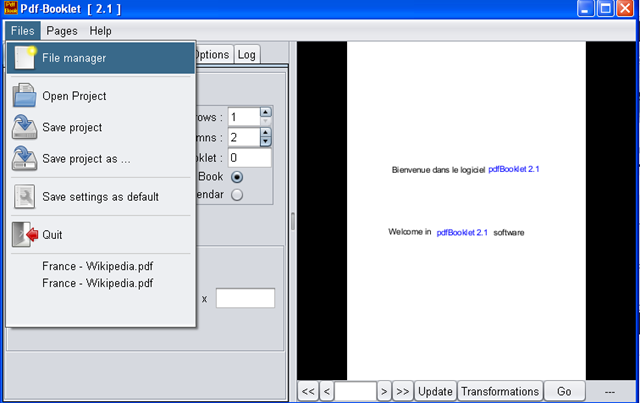Choose Quit from the Files menu
Screen dimensions: 640x403
point(101,235)
